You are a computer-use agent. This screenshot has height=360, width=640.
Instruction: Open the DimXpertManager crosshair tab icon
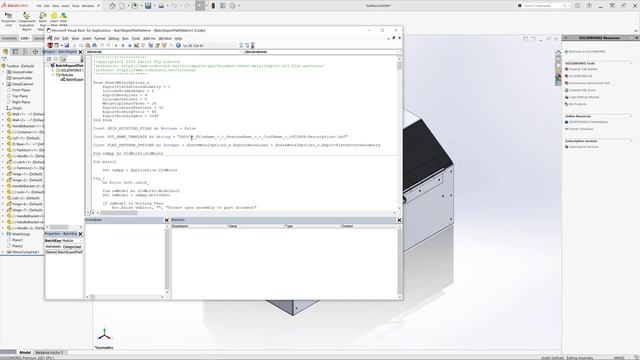click(35, 52)
